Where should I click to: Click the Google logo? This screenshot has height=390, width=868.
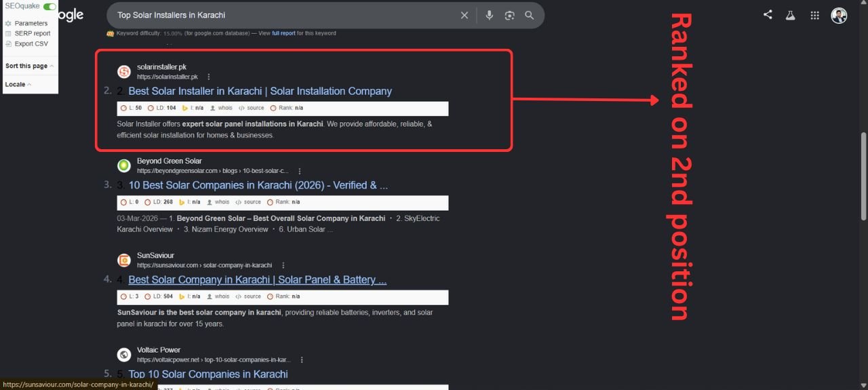point(71,15)
